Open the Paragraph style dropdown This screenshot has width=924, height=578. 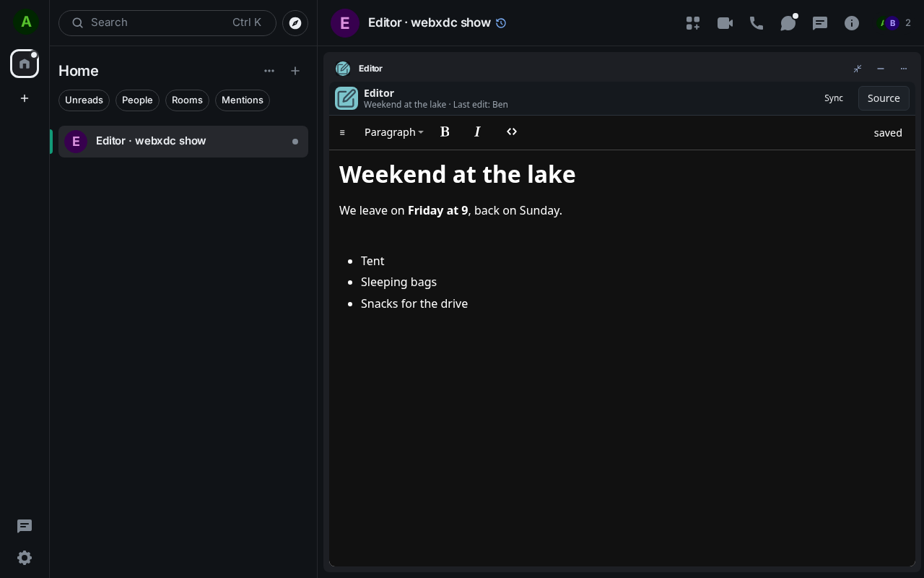pos(394,132)
